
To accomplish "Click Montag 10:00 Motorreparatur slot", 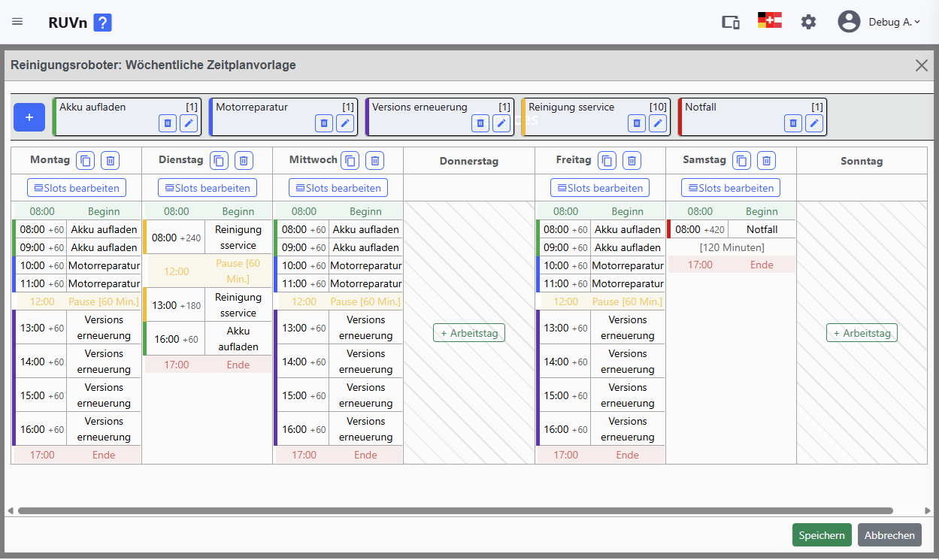I will click(77, 265).
